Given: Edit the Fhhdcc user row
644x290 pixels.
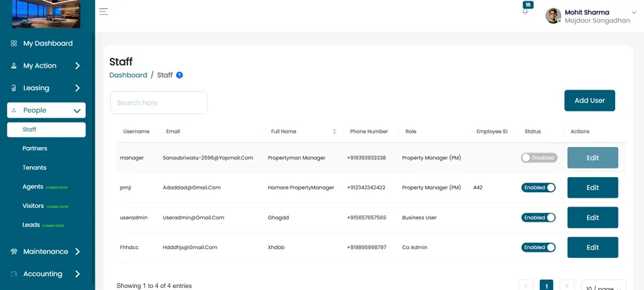Looking at the screenshot, I should (x=593, y=248).
